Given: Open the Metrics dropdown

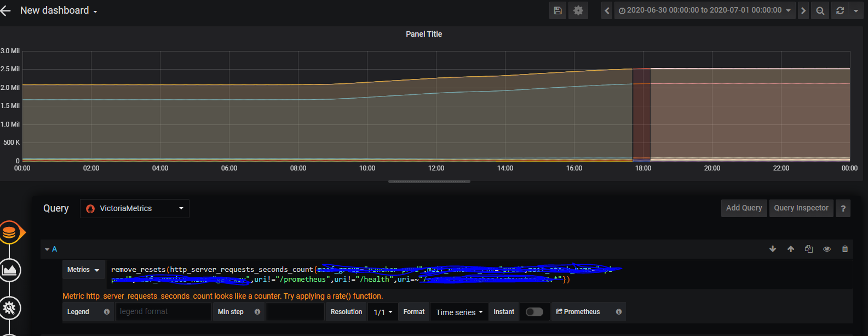Looking at the screenshot, I should pos(84,270).
